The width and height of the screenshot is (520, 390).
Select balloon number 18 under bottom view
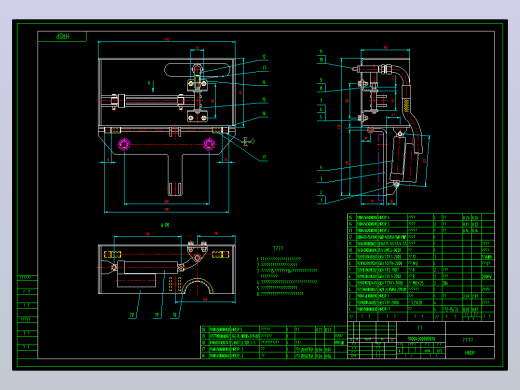(175, 315)
